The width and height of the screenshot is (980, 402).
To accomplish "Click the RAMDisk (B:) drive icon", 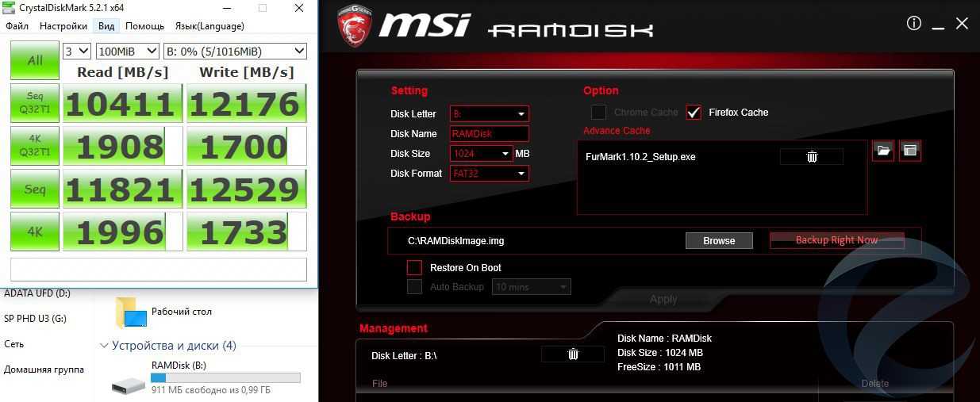I will (128, 385).
